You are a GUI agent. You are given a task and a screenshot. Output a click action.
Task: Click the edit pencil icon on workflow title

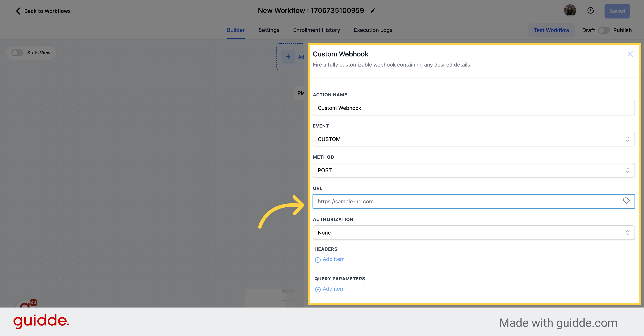(374, 11)
